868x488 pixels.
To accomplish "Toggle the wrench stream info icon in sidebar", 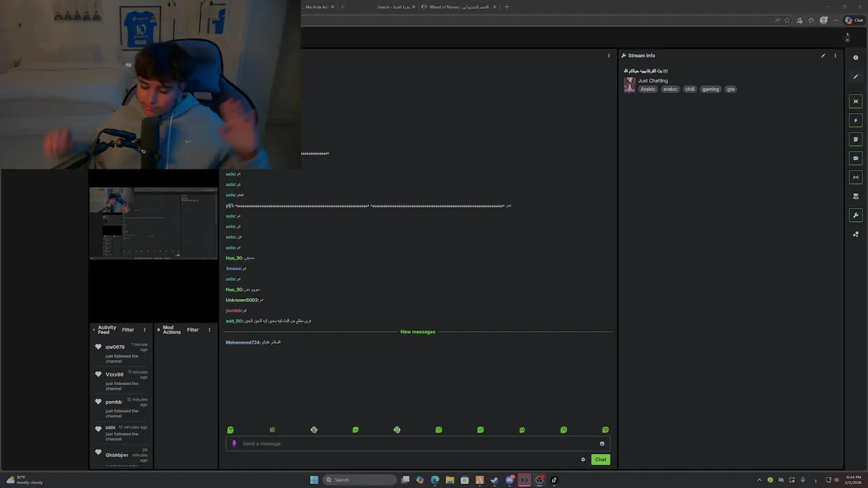I will click(x=856, y=215).
